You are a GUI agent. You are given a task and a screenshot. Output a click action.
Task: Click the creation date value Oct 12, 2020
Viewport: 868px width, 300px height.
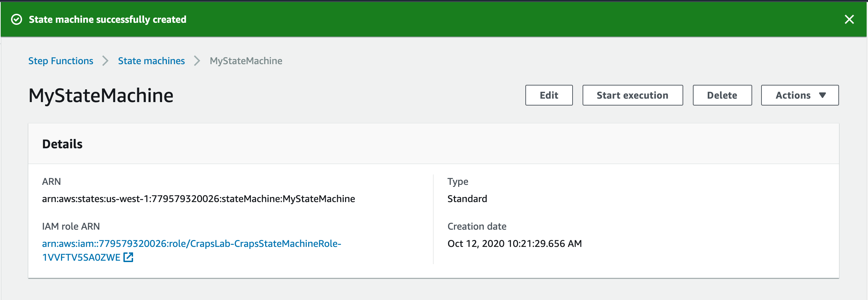515,243
